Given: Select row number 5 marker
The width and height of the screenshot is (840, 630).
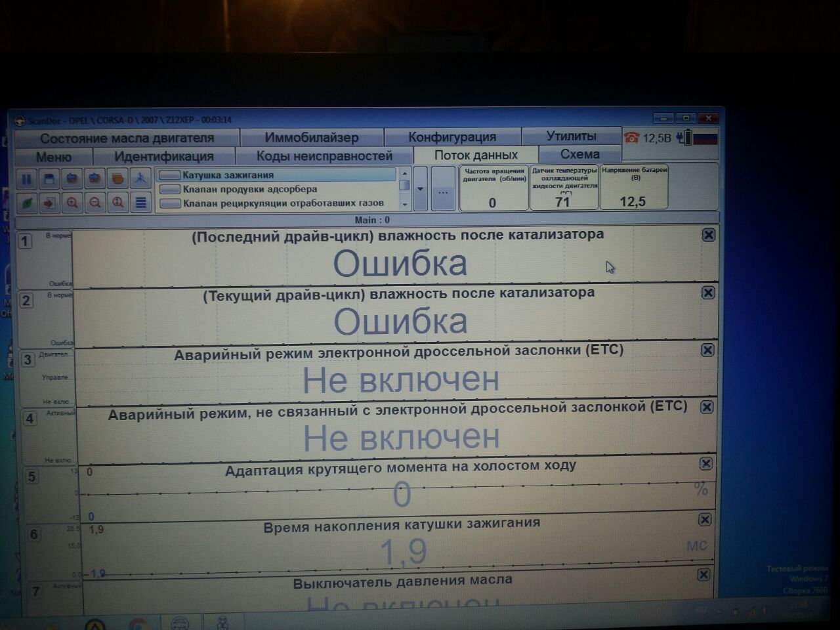Looking at the screenshot, I should coord(31,476).
